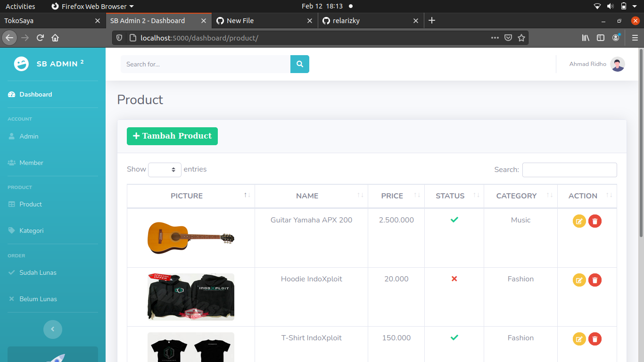644x362 pixels.
Task: Reload the page in Firefox
Action: [41, 38]
